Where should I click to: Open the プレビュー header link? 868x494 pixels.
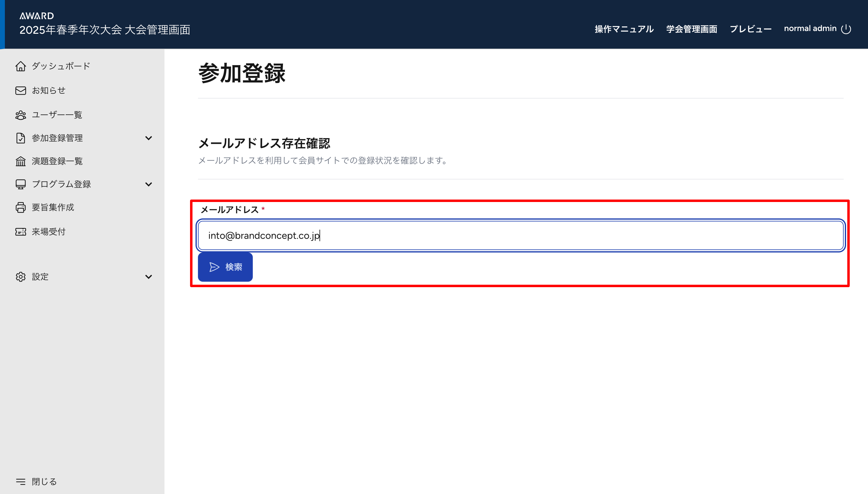pos(750,29)
